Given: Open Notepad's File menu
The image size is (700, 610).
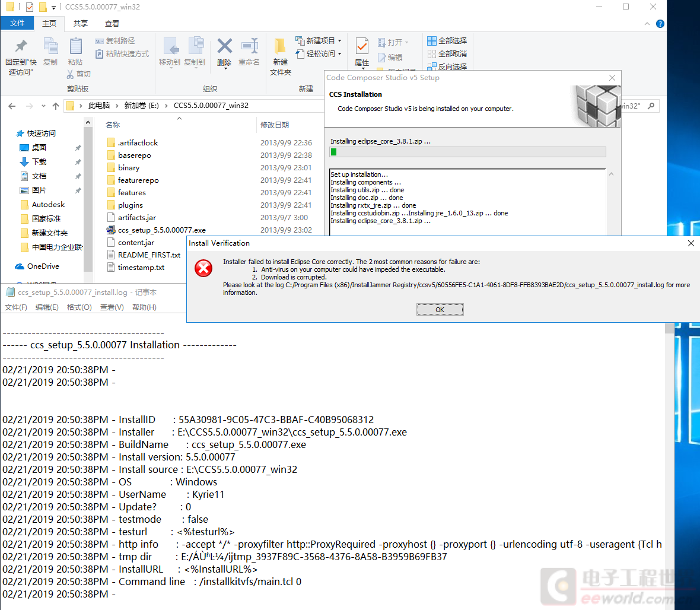Looking at the screenshot, I should pos(15,307).
